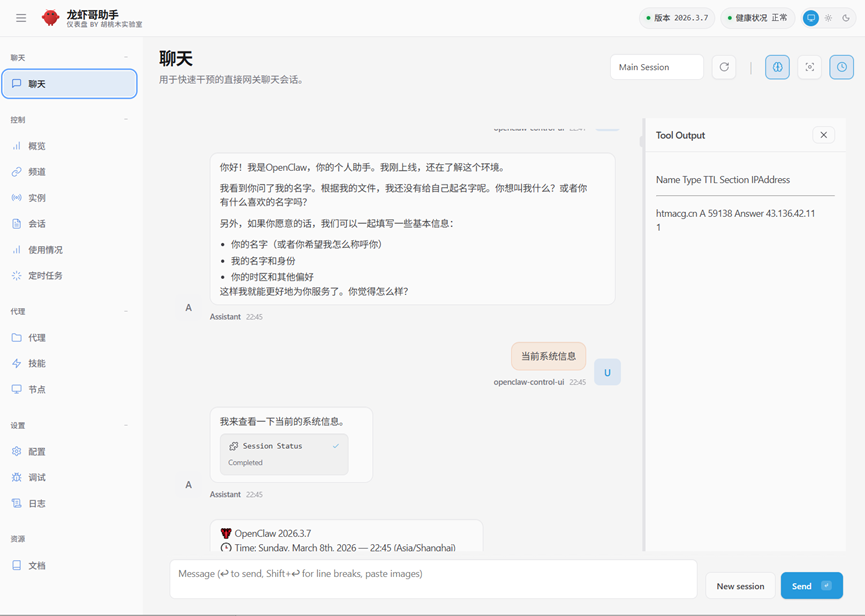Open the 节点 nodes page
The height and width of the screenshot is (616, 865).
[x=37, y=390]
